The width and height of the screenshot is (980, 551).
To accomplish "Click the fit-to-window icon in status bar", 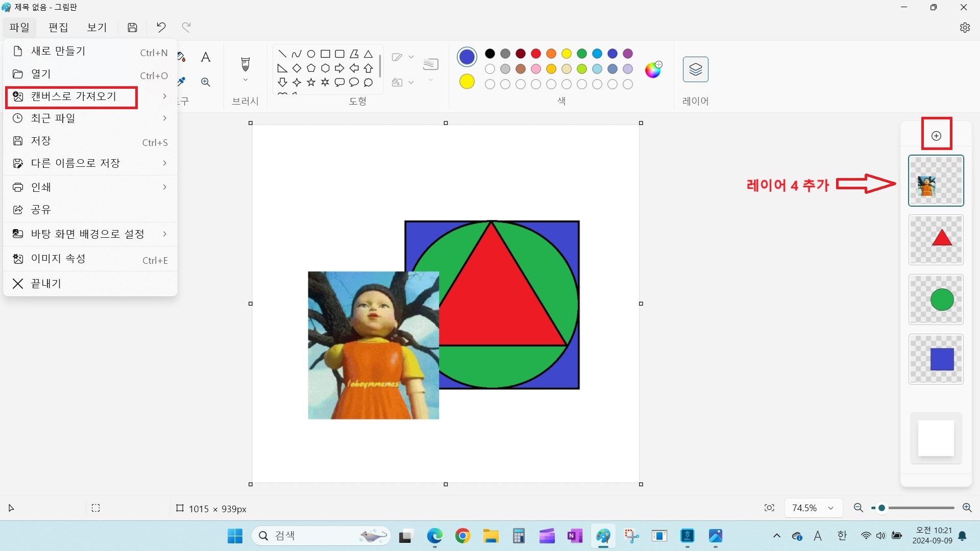I will [769, 508].
